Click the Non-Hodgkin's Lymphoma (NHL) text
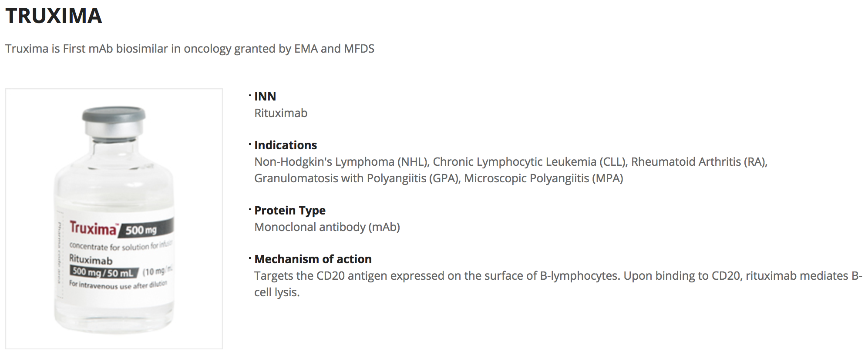Viewport: 868px width, 355px height. click(342, 162)
